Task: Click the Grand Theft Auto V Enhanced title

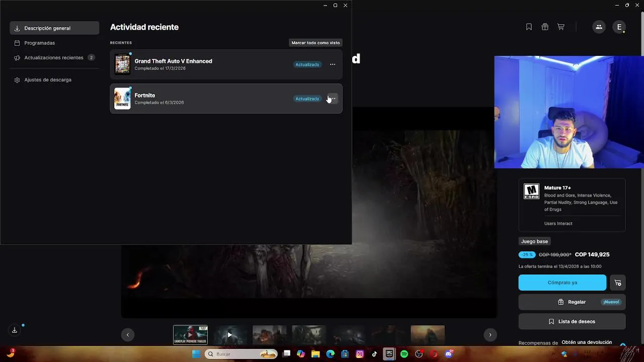Action: [173, 61]
